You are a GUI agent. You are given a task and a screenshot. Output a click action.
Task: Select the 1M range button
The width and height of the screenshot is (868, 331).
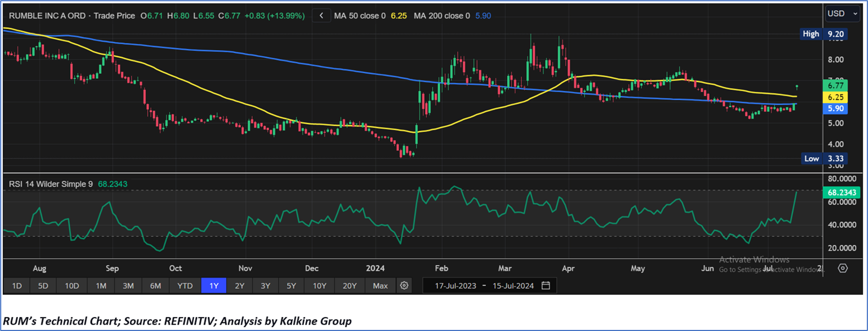pos(101,286)
